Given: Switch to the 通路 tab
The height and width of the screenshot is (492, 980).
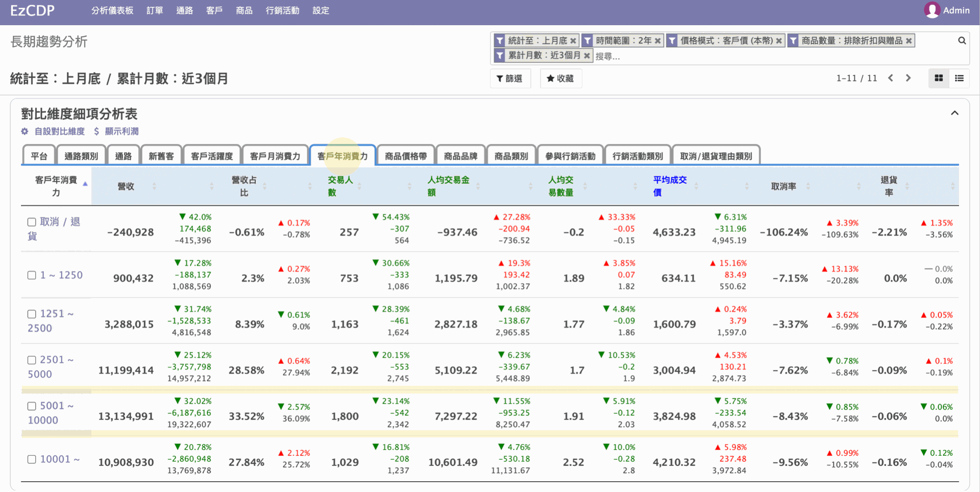Looking at the screenshot, I should pyautogui.click(x=124, y=156).
